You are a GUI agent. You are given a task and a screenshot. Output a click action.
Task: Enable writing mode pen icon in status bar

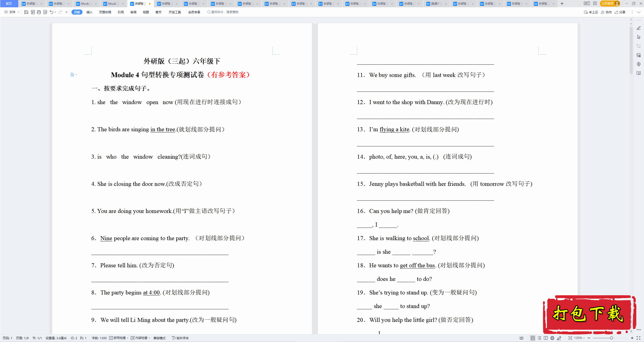[x=559, y=338]
